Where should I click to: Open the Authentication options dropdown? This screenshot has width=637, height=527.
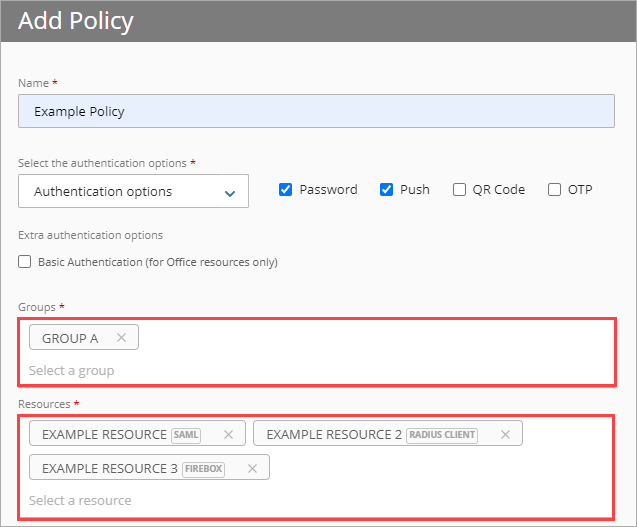pos(133,191)
